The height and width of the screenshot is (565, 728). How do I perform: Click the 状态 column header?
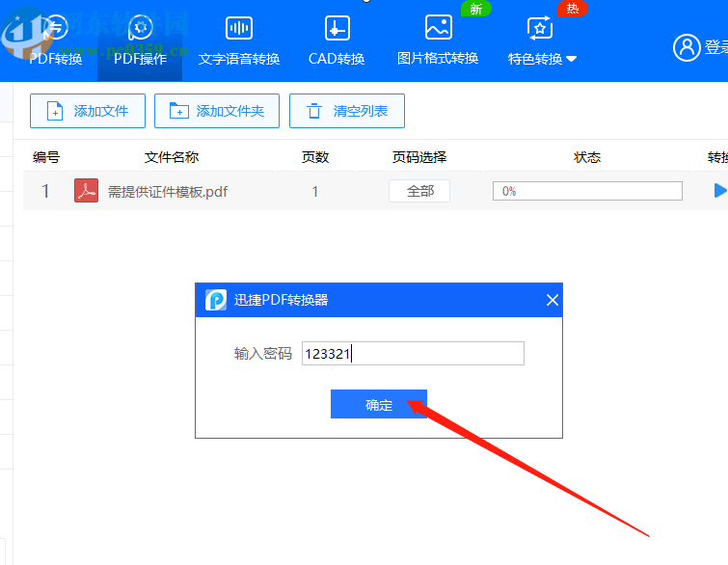587,157
